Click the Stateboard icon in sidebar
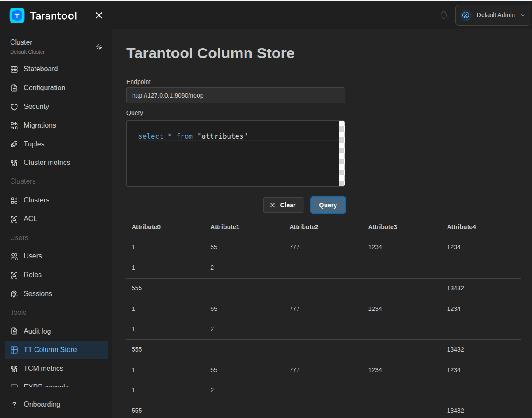 (x=14, y=69)
